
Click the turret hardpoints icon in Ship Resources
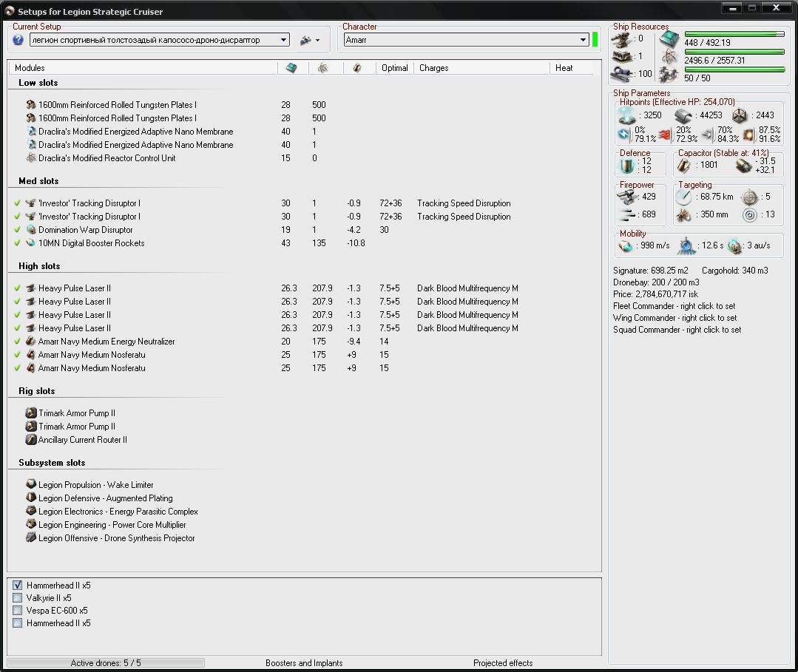[x=621, y=39]
